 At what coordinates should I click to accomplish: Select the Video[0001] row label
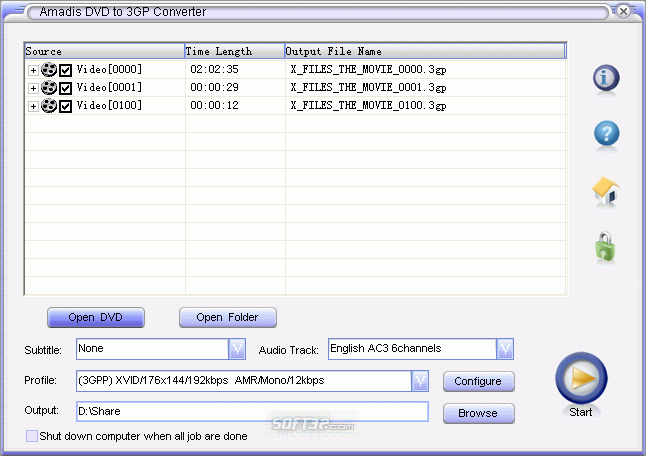coord(109,87)
